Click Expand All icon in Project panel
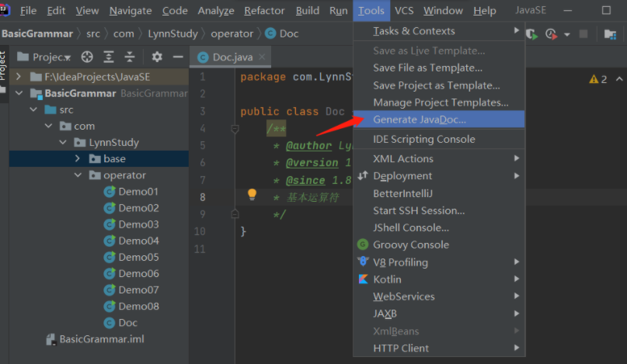Screen dimensions: 627x364 click(108, 57)
